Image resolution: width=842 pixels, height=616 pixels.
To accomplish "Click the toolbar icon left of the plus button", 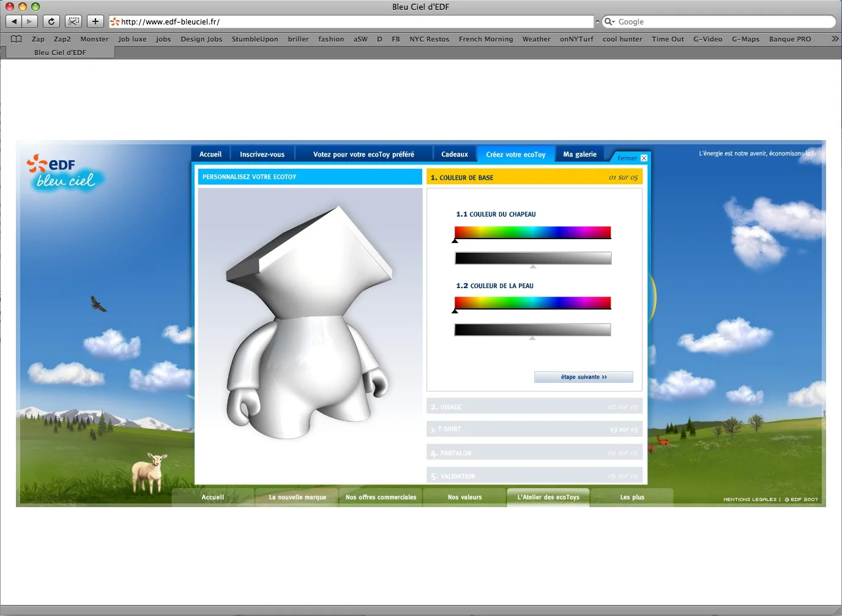I will pos(73,21).
